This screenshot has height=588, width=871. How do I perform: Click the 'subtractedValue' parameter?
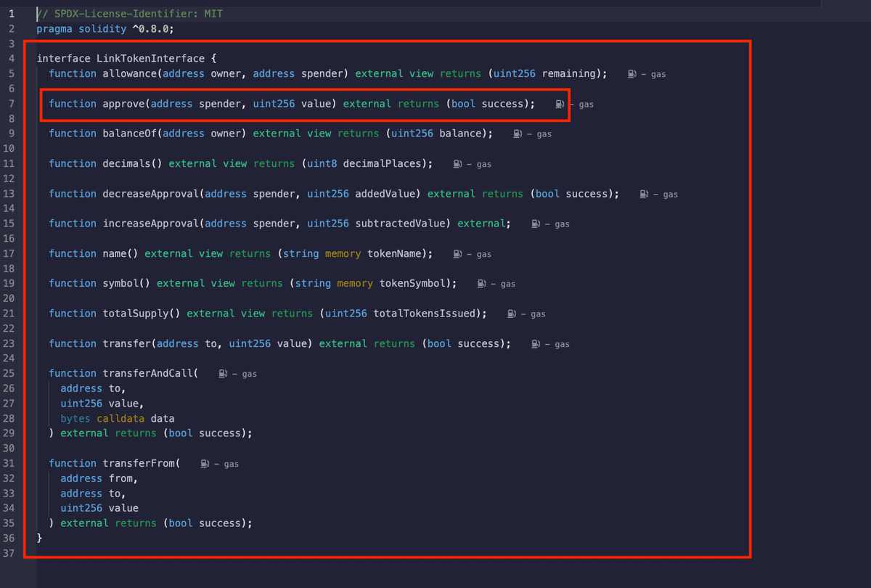[400, 224]
